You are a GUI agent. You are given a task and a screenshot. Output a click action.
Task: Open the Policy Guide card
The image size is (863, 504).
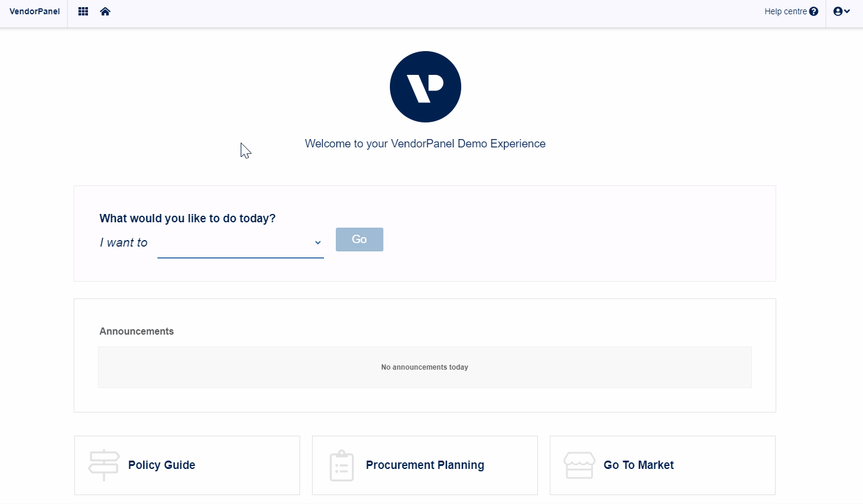pyautogui.click(x=187, y=465)
